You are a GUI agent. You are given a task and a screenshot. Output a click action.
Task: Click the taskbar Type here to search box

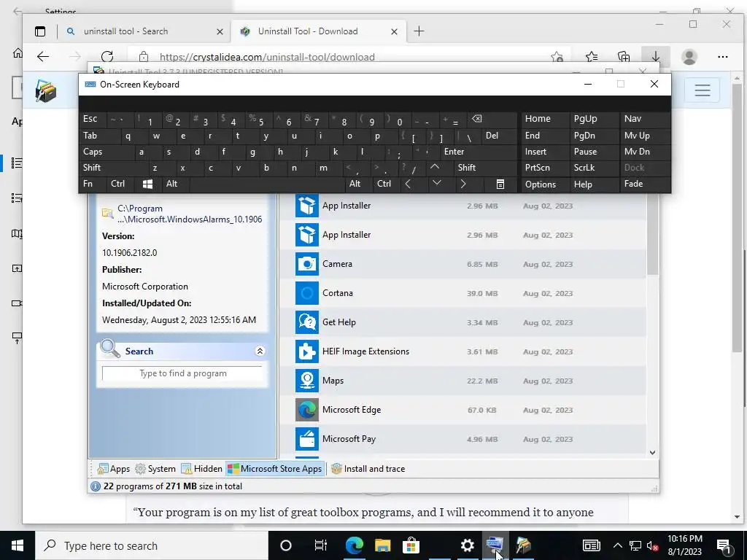click(152, 545)
